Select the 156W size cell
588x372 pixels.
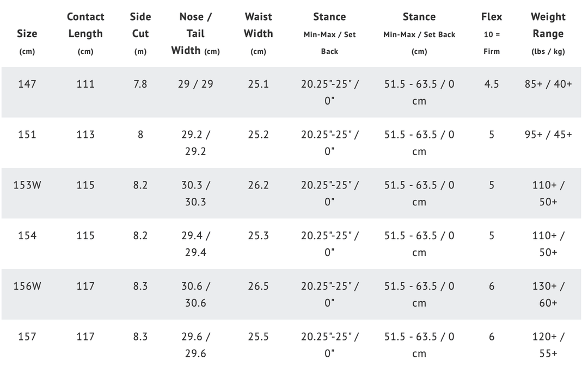point(27,286)
